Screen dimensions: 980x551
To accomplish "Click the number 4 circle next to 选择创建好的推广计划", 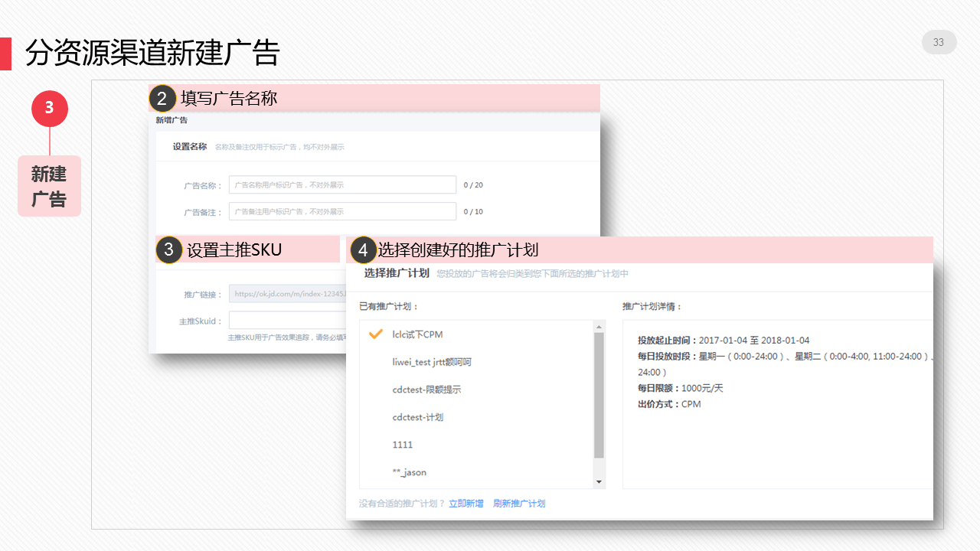I will (364, 250).
